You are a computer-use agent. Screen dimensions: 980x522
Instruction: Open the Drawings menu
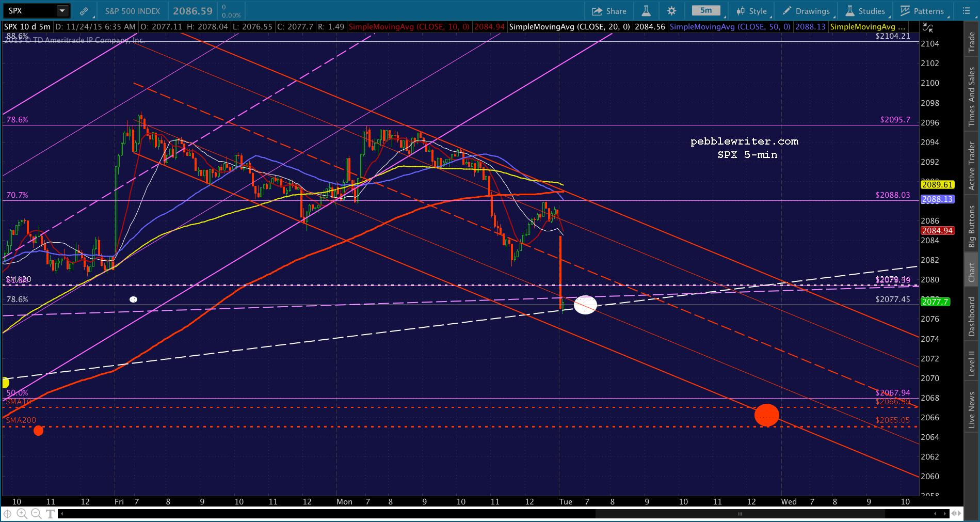[x=806, y=11]
